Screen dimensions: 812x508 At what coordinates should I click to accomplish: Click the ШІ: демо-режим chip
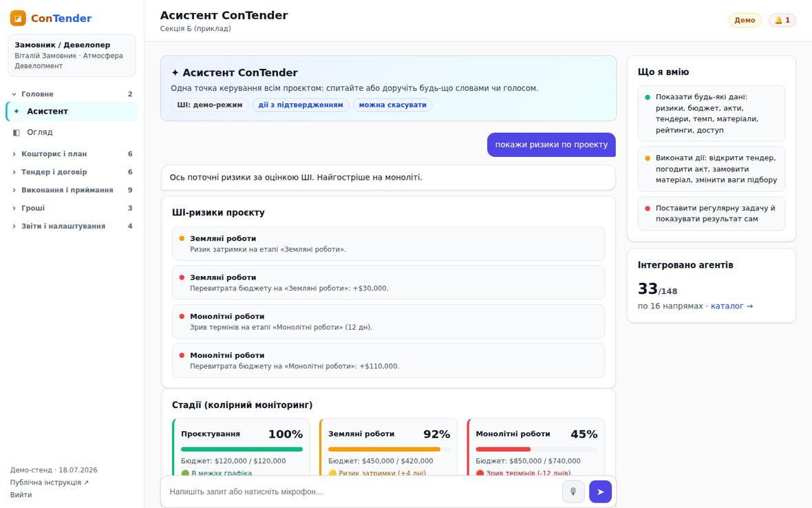(210, 105)
